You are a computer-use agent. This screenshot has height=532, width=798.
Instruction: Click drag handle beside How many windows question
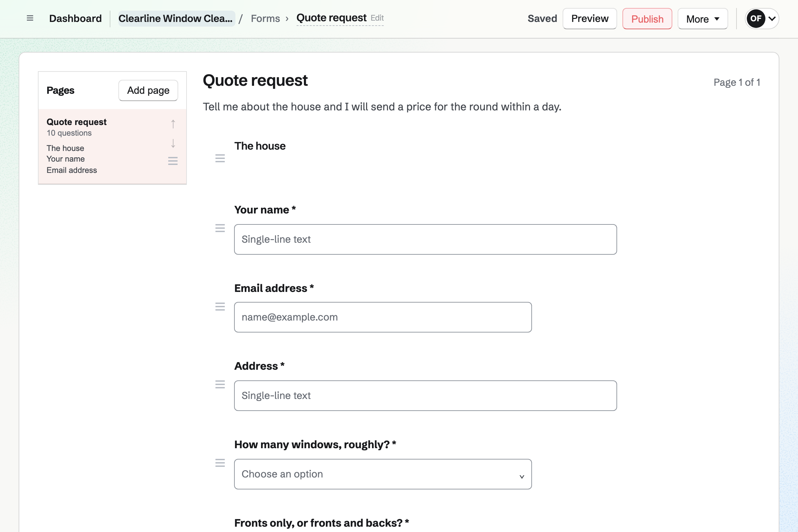click(220, 463)
